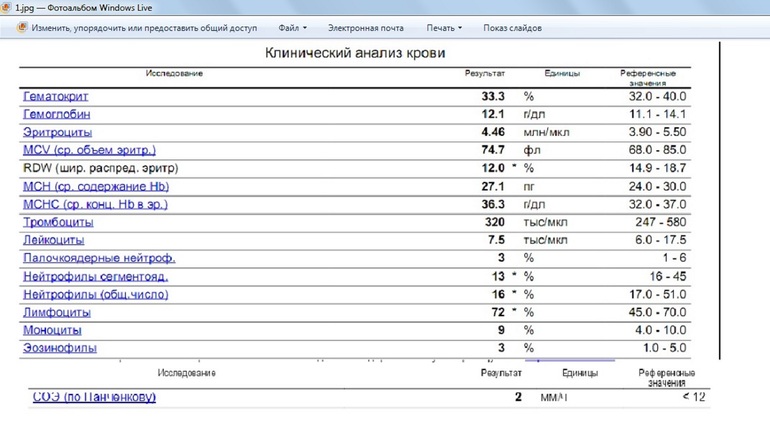Open Изменить, упорядочить или предоставить общий доступ
This screenshot has width=770, height=437.
pos(143,28)
